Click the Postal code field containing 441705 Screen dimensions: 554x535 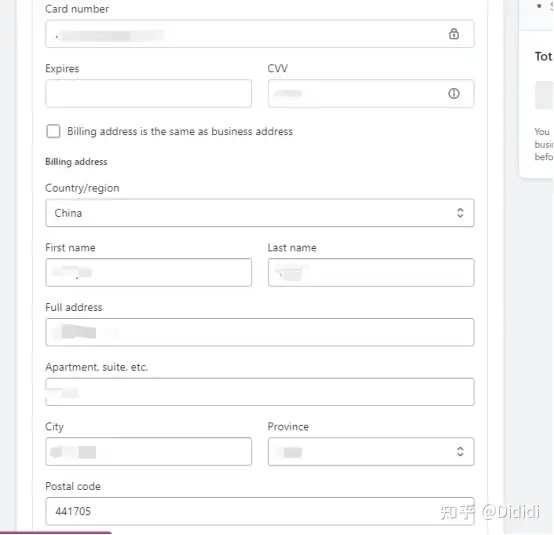[260, 511]
